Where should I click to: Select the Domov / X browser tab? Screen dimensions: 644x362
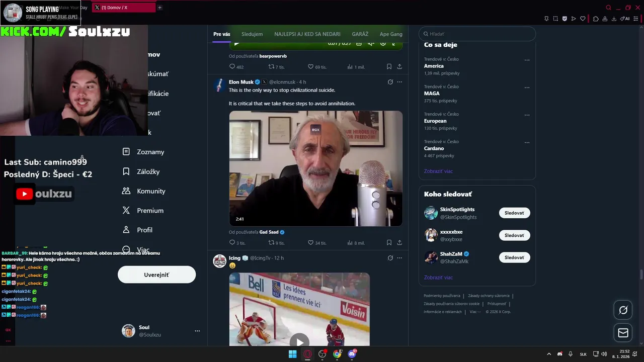(124, 8)
